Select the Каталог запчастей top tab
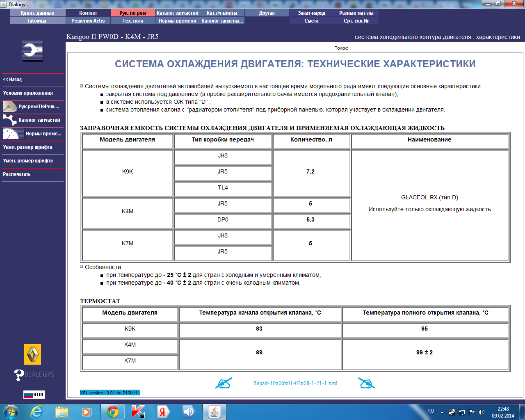The image size is (525, 420). click(x=178, y=13)
